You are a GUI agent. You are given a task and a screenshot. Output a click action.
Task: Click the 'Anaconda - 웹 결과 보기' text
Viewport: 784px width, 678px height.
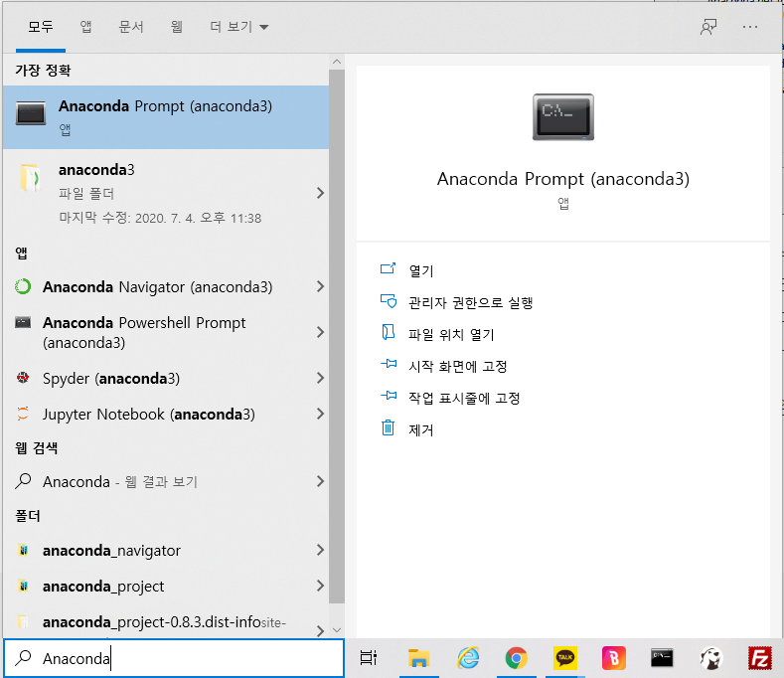tap(120, 482)
